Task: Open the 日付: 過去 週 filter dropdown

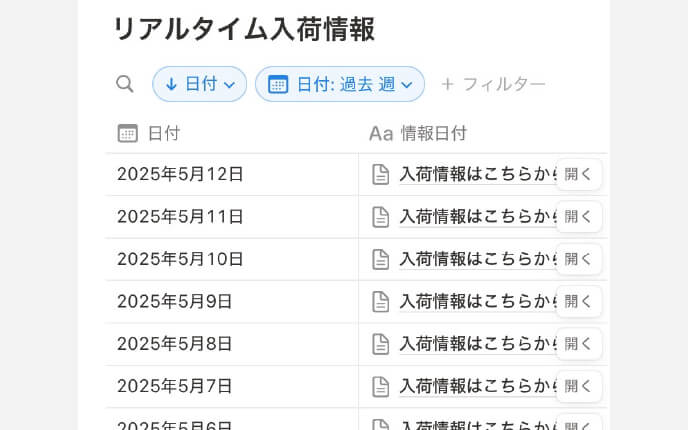Action: 340,84
